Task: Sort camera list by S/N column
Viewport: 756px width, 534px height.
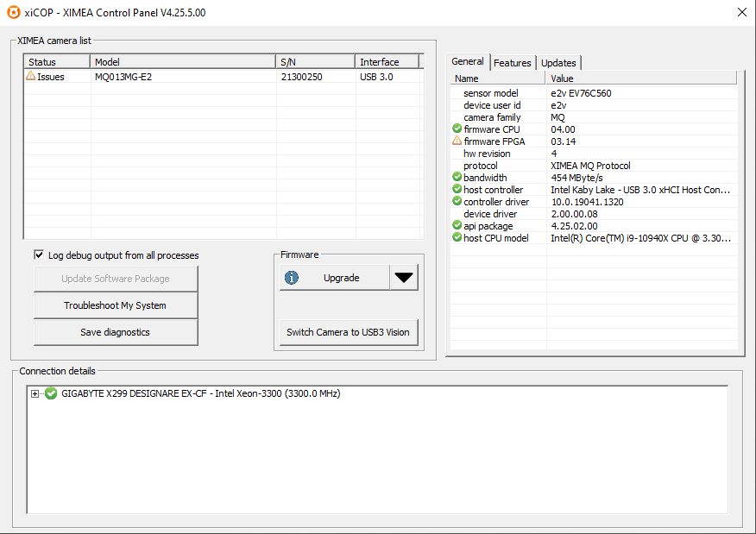Action: pos(315,62)
